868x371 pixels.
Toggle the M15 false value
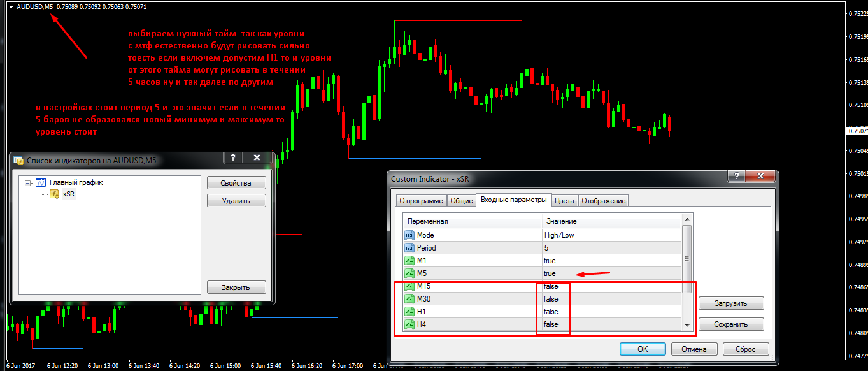click(x=551, y=286)
